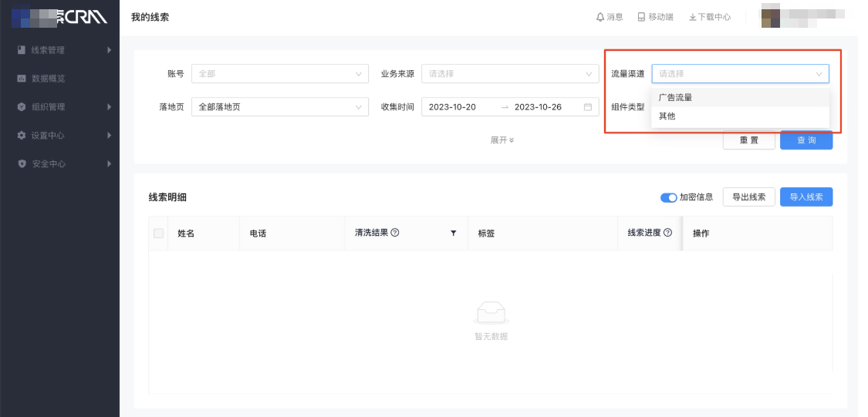Screen dimensions: 868x417
Task: Select the 其他 option in 流量渠道
Action: (741, 116)
